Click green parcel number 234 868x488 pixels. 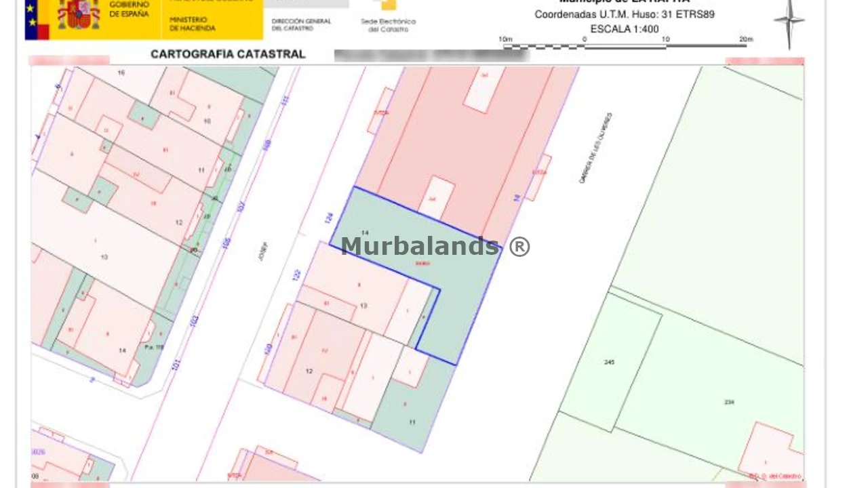(x=729, y=403)
